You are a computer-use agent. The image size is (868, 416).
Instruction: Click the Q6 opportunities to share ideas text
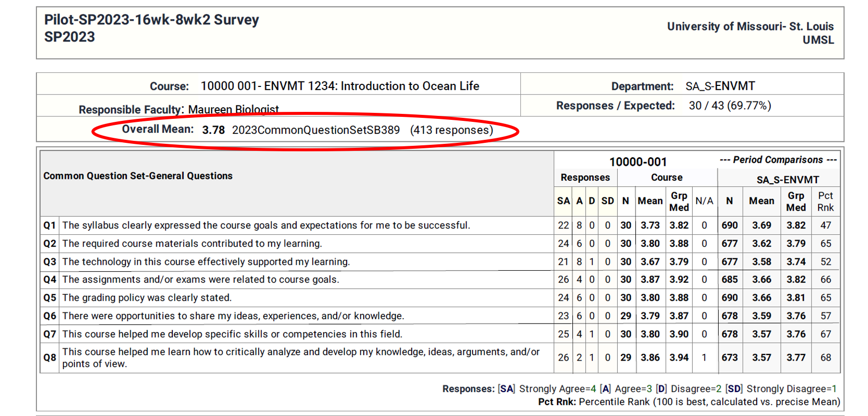coord(233,316)
